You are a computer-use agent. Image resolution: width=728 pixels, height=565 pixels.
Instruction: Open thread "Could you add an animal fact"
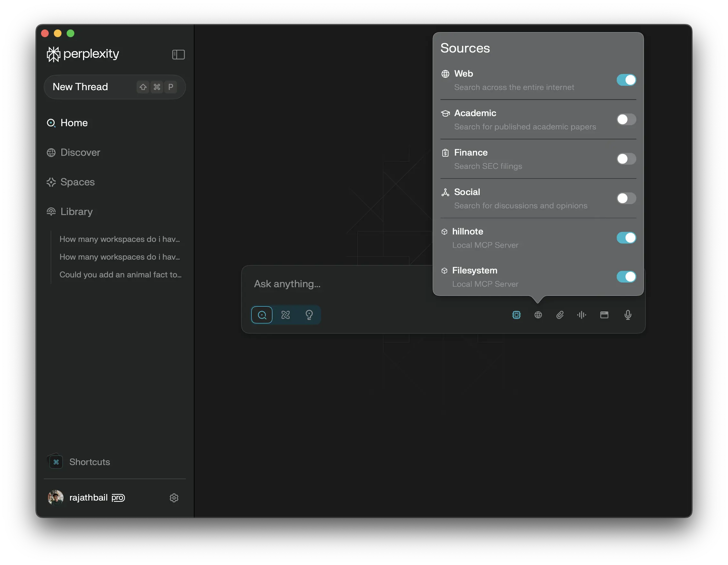120,275
